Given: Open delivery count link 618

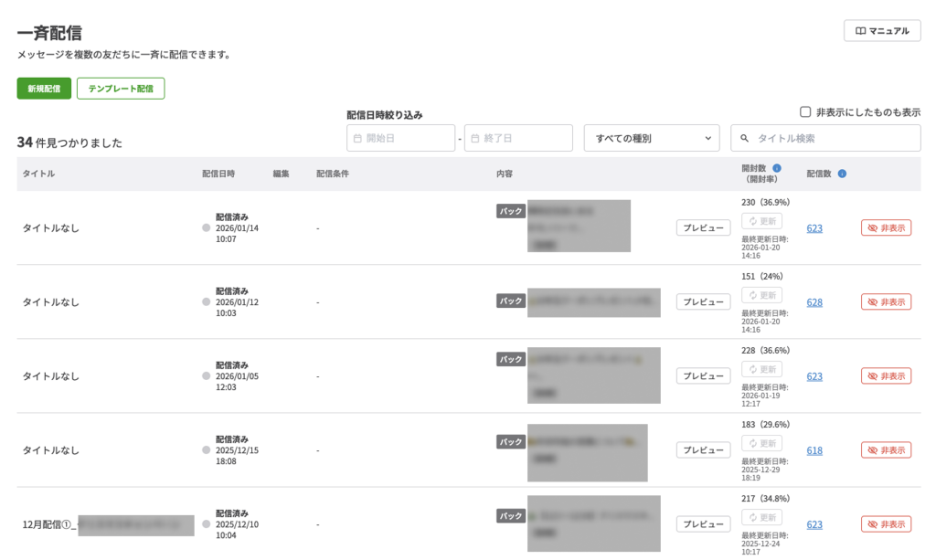Looking at the screenshot, I should click(x=814, y=450).
